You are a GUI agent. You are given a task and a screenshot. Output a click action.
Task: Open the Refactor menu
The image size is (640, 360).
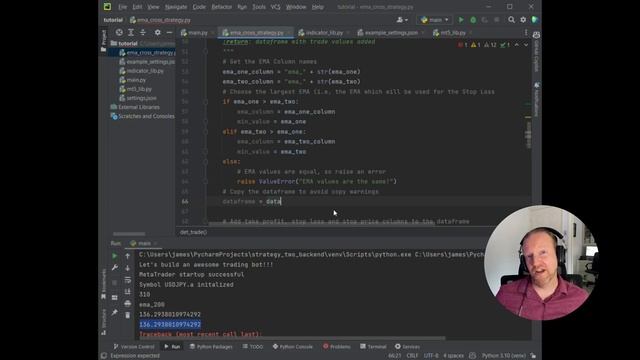222,7
